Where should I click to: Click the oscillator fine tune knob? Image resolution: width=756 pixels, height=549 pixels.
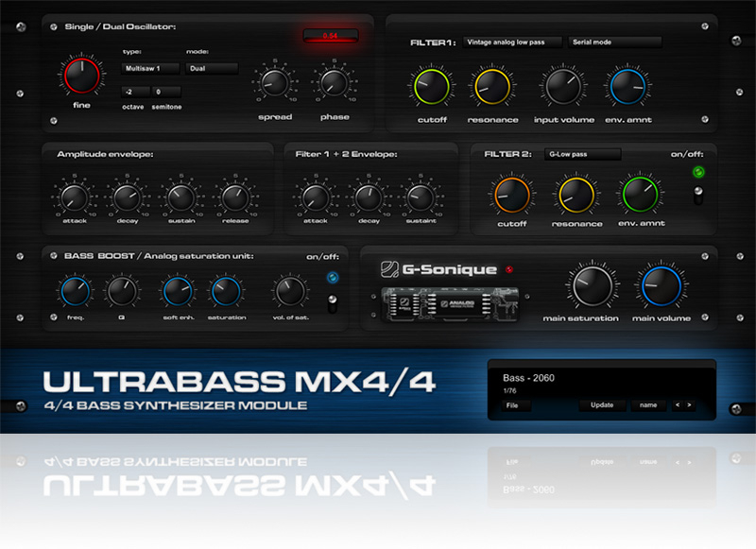(x=82, y=76)
